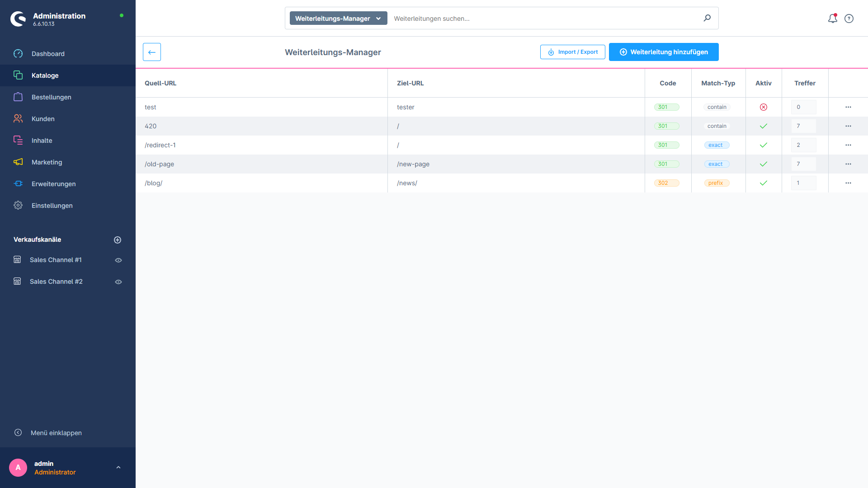Click the 302 code badge in /blog/ row

667,183
